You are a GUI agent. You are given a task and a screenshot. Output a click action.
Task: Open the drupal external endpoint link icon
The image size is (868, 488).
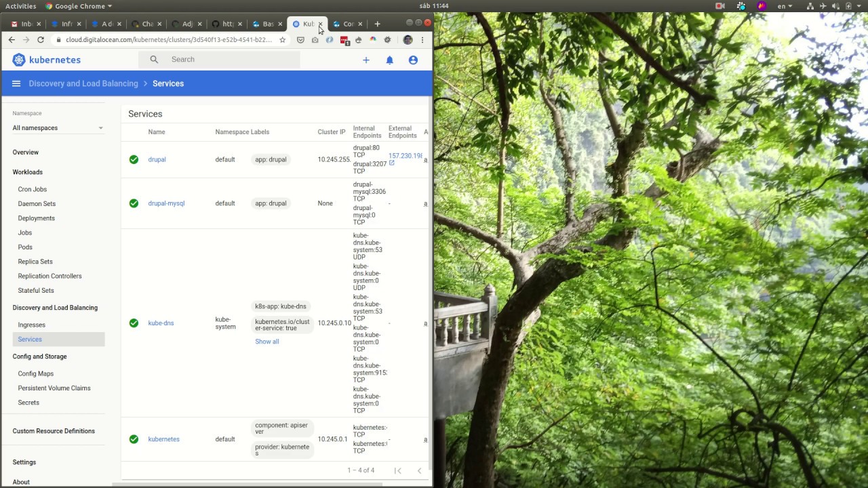pos(391,163)
